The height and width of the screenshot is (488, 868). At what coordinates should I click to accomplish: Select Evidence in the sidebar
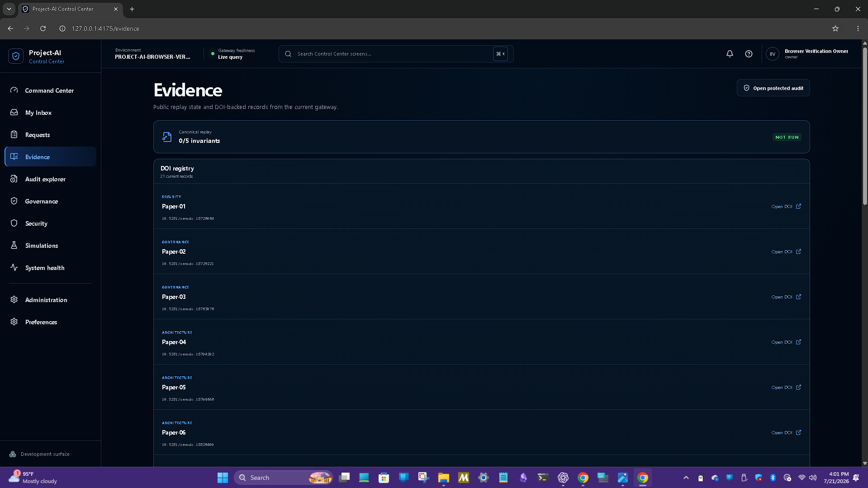tap(50, 157)
